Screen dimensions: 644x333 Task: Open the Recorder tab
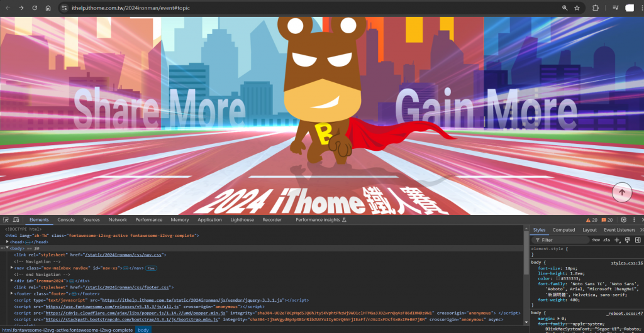point(272,220)
